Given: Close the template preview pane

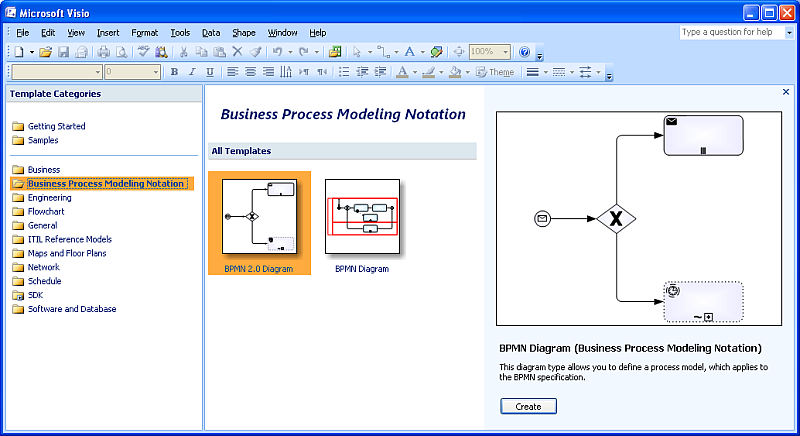Looking at the screenshot, I should click(786, 92).
